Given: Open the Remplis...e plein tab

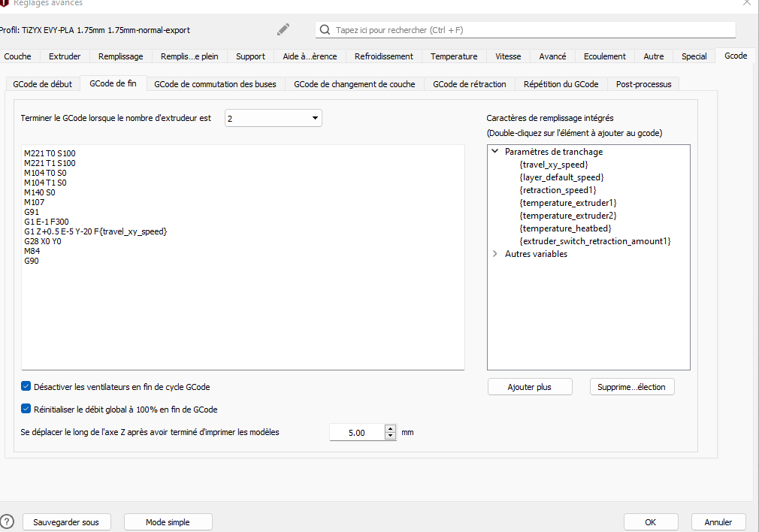Looking at the screenshot, I should 189,56.
